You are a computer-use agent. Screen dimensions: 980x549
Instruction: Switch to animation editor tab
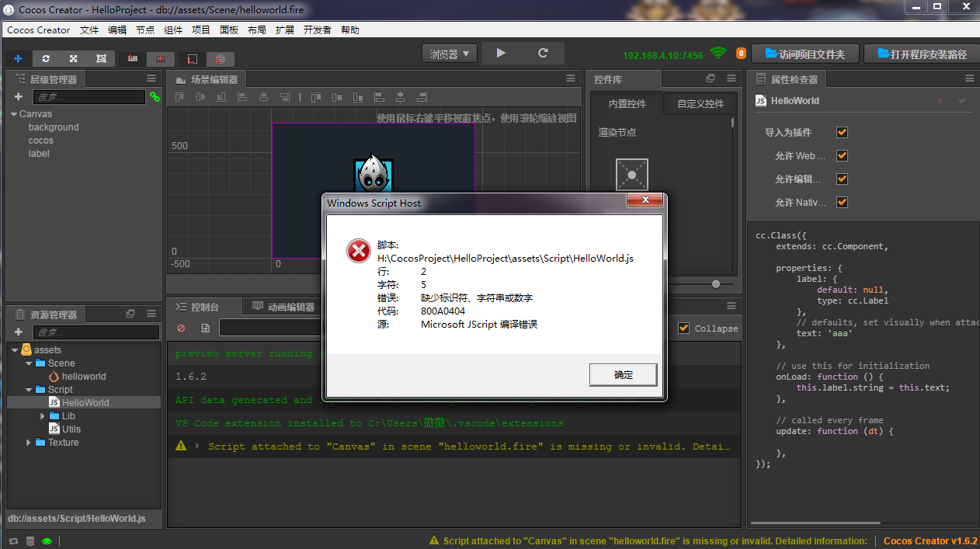283,307
